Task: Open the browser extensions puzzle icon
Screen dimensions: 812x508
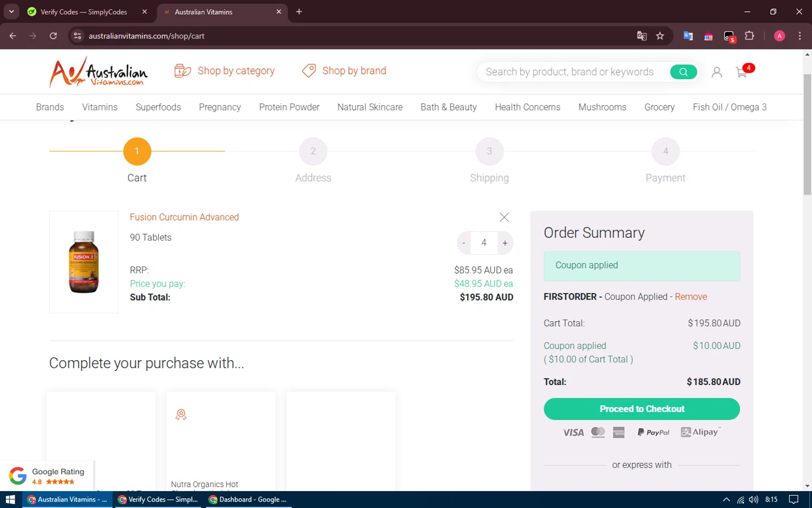Action: click(x=749, y=36)
